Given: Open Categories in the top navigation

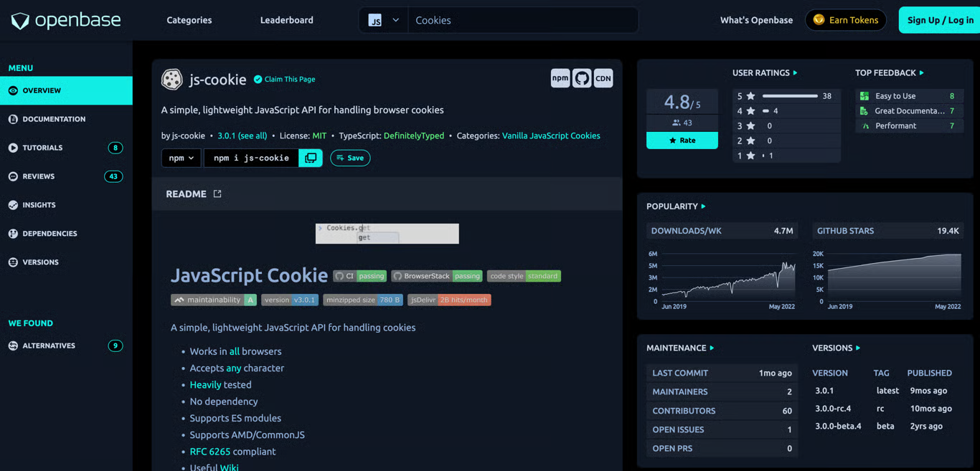Looking at the screenshot, I should 189,20.
